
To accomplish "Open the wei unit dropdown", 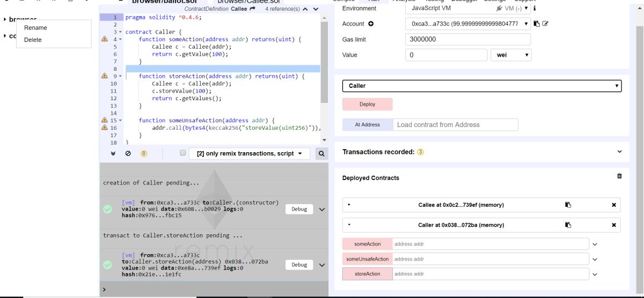I will pyautogui.click(x=511, y=55).
